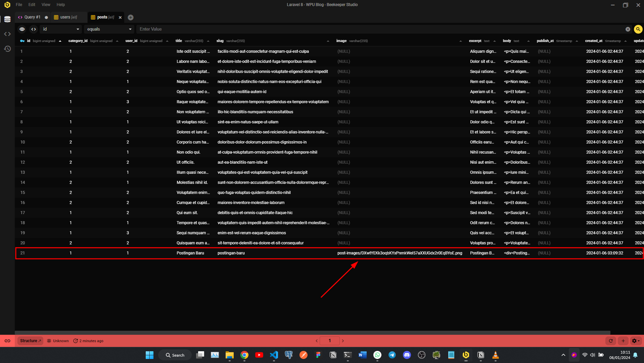
Task: Toggle raw filter code mode button
Action: [x=34, y=29]
